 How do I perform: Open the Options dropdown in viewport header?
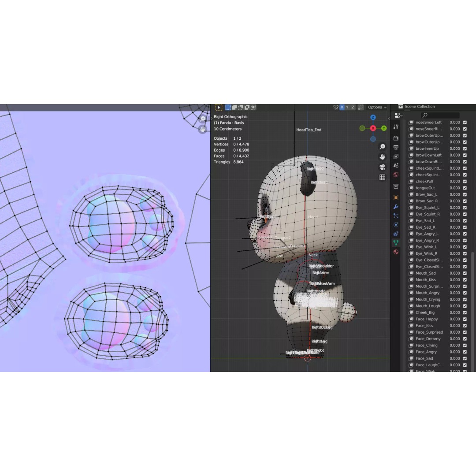click(x=377, y=107)
